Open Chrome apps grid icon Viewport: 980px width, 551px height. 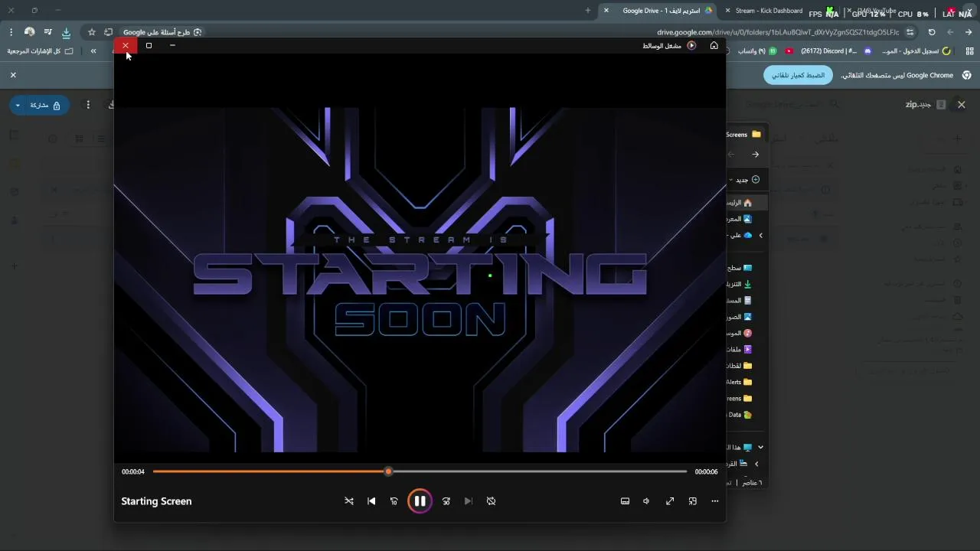click(x=970, y=51)
